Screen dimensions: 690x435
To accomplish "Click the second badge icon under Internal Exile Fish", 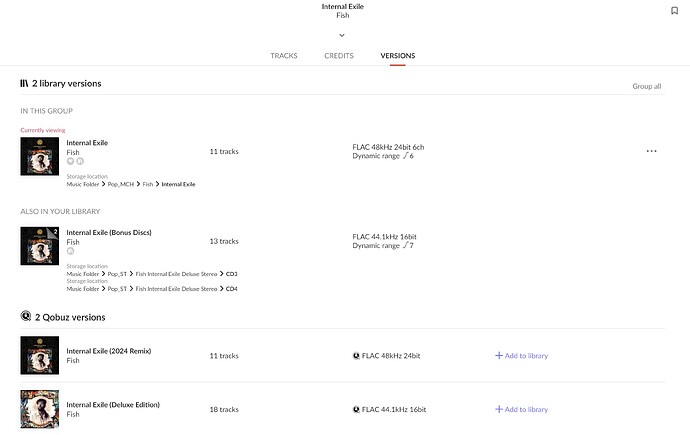I will click(80, 161).
